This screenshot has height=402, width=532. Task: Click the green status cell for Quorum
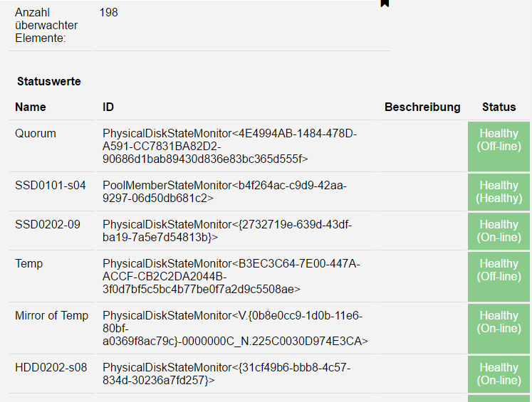[x=499, y=147]
